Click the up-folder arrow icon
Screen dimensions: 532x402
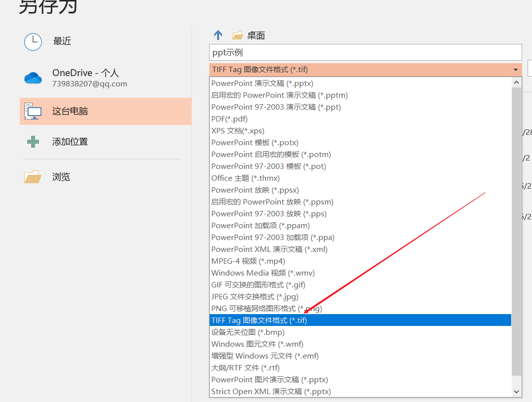coord(218,35)
